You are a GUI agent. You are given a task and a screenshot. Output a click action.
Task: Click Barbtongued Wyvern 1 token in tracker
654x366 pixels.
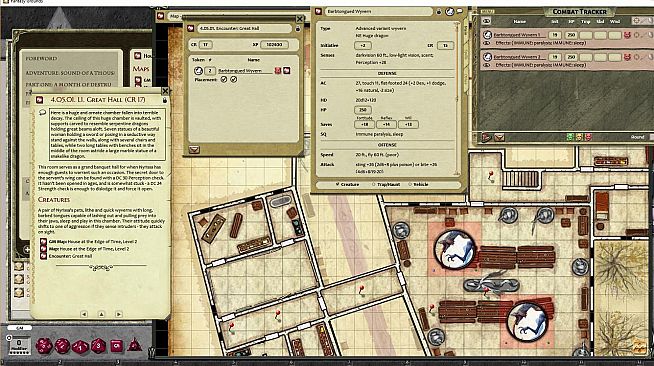[488, 35]
